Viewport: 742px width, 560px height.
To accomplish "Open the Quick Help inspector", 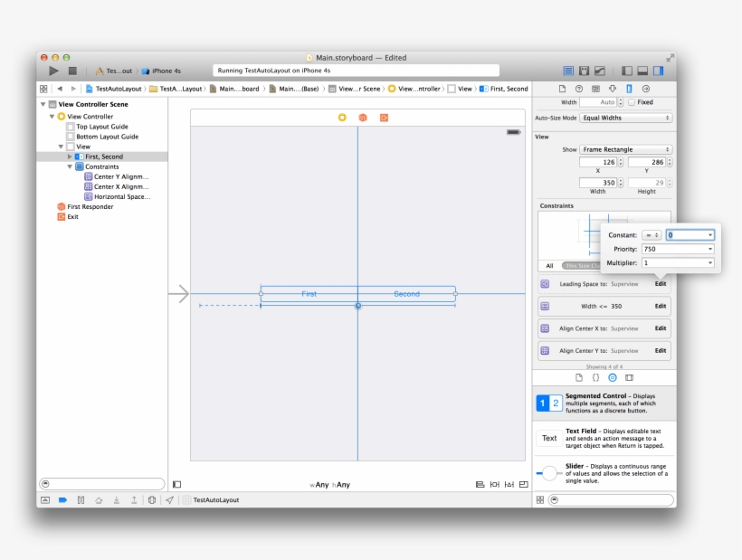I will coord(579,89).
